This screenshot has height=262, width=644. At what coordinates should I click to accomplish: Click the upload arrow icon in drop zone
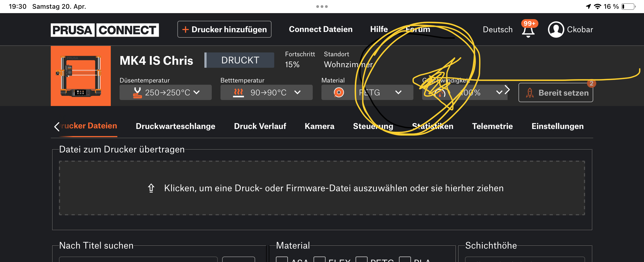151,188
